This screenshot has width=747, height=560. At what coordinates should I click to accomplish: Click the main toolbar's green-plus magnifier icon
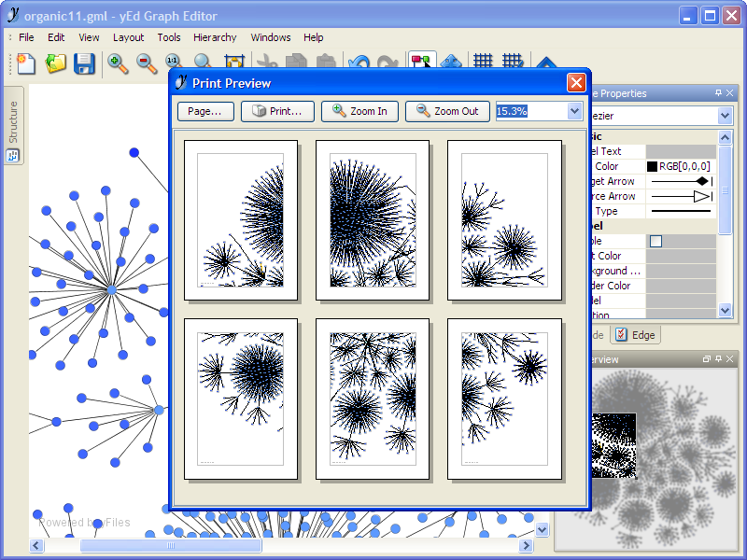[x=118, y=63]
